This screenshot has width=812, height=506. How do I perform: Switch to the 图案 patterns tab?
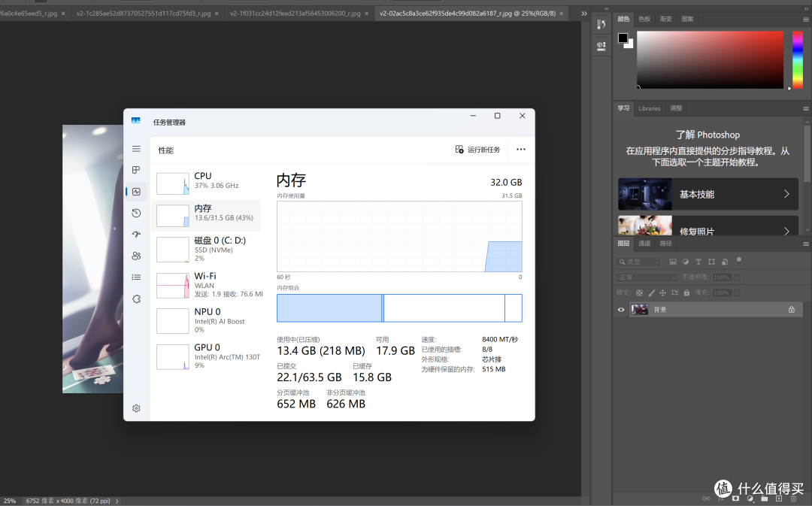click(687, 19)
